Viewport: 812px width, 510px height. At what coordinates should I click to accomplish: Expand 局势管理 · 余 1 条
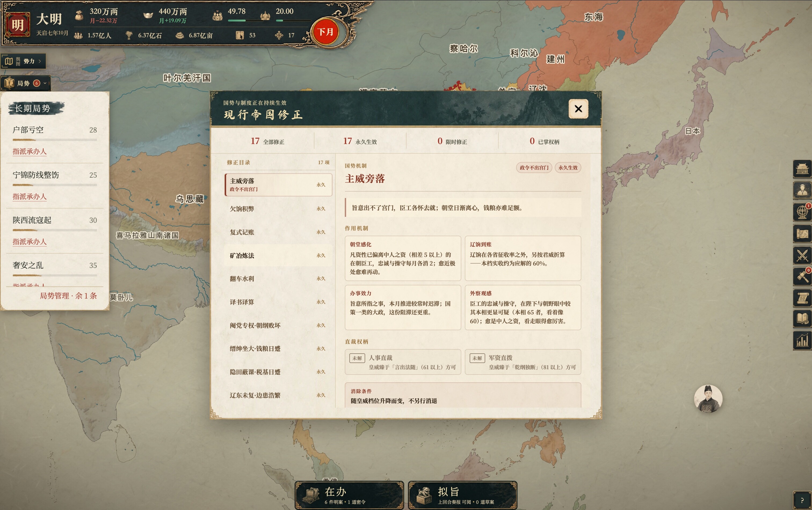[x=68, y=296]
